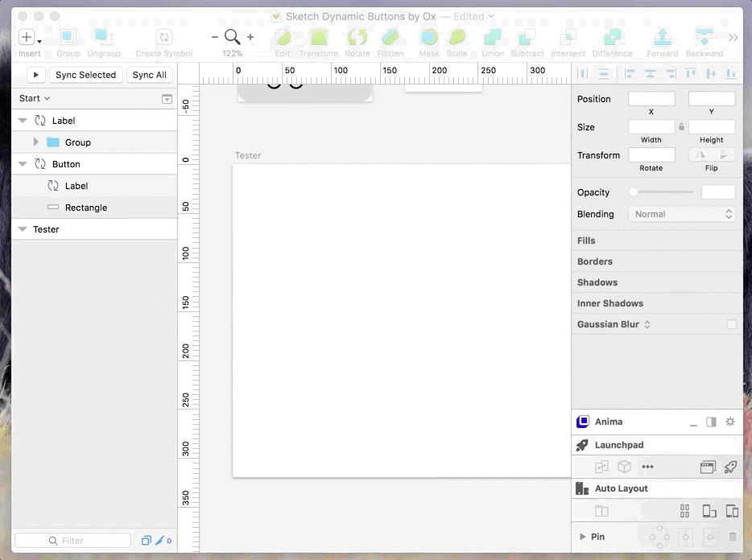Toggle the layer copies filter icon
Viewport: 752px width, 560px height.
147,541
